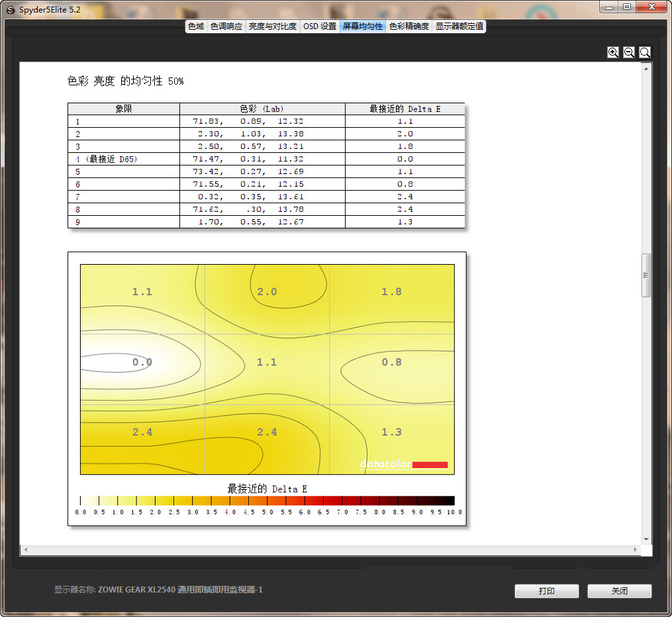Screen dimensions: 672x617
Task: Click the 2.0 value on the uniformity map
Action: (267, 292)
